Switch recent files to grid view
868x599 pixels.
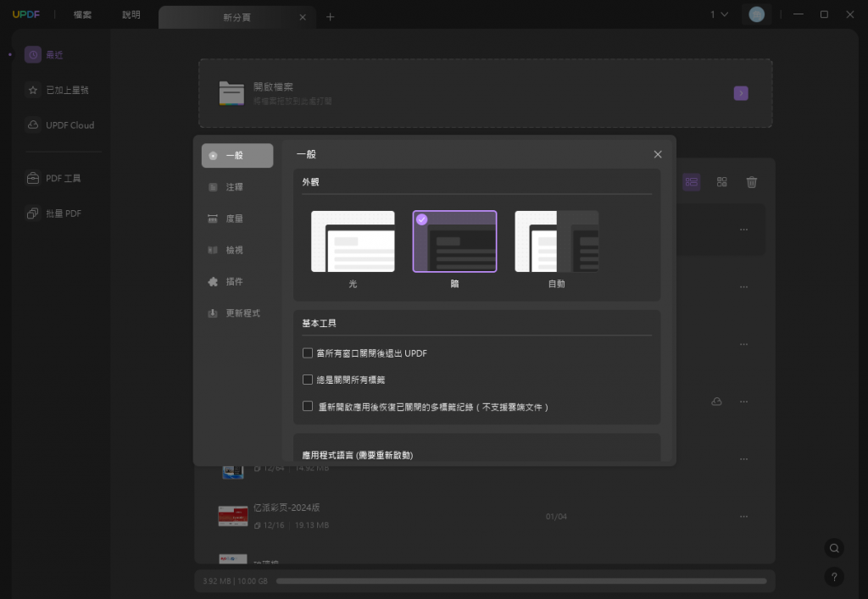tap(722, 182)
